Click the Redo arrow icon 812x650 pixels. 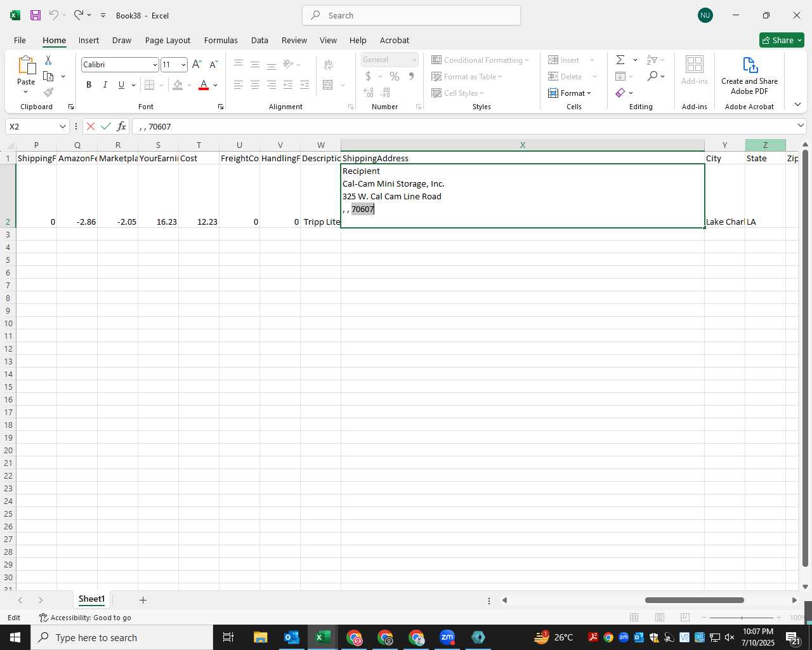pyautogui.click(x=79, y=15)
